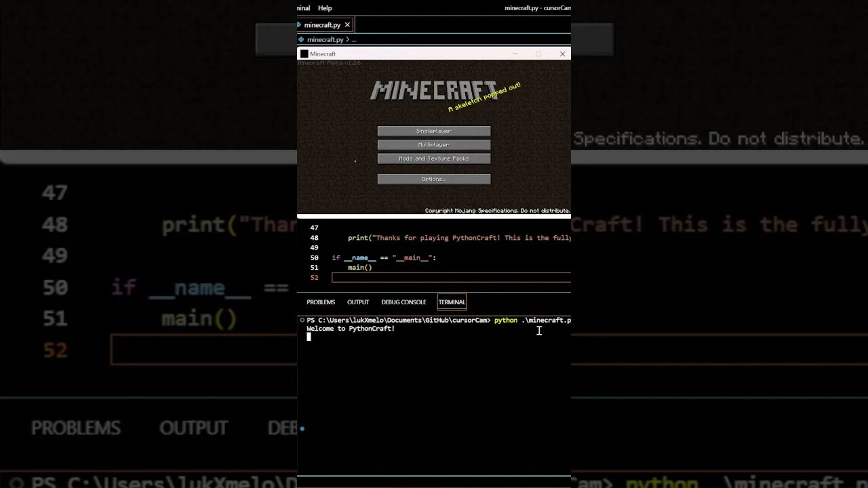Viewport: 868px width, 488px height.
Task: Open Mods and Texture Packs
Action: (434, 159)
